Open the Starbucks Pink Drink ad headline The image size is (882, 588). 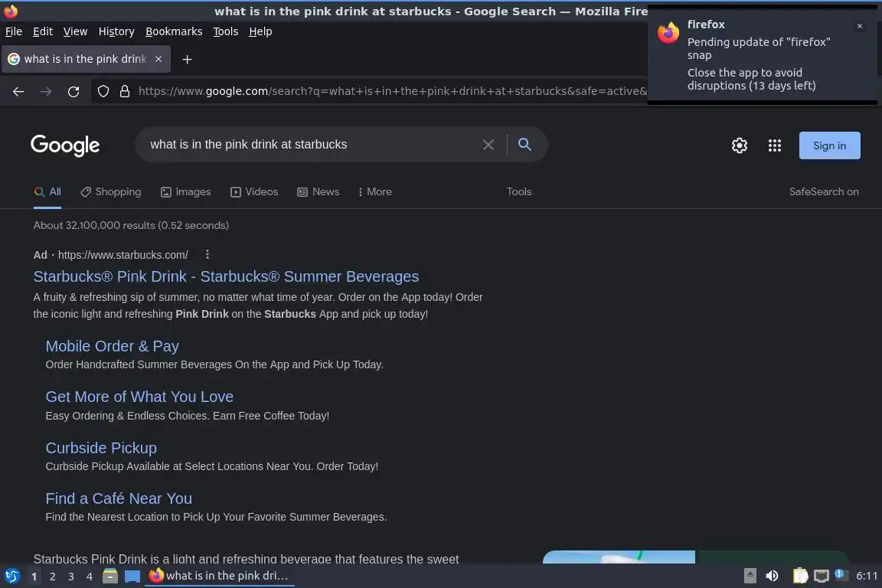226,277
